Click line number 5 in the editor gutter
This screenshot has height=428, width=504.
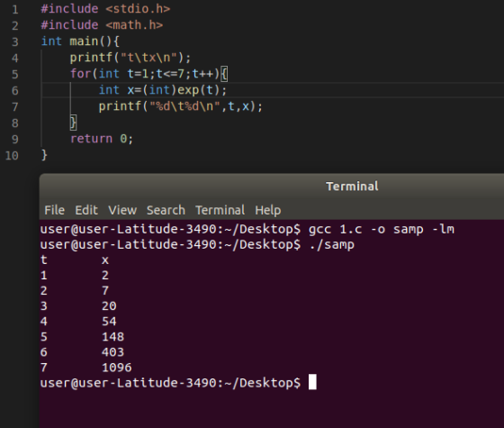pos(15,74)
